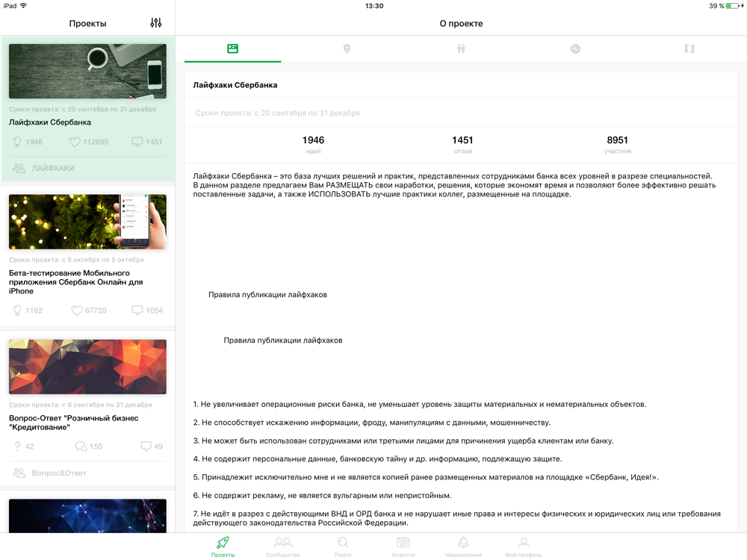Open the up-down arrows tab

(689, 49)
